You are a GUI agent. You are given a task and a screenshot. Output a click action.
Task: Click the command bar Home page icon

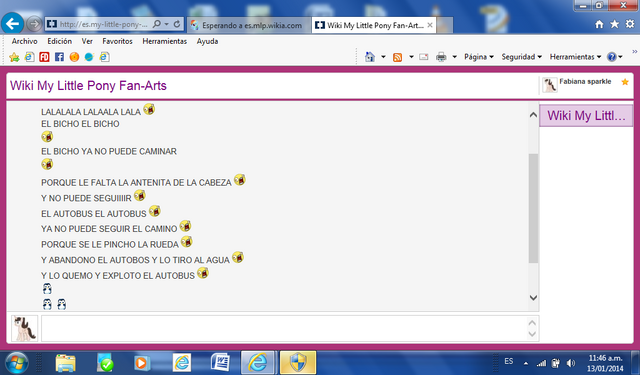tap(370, 57)
